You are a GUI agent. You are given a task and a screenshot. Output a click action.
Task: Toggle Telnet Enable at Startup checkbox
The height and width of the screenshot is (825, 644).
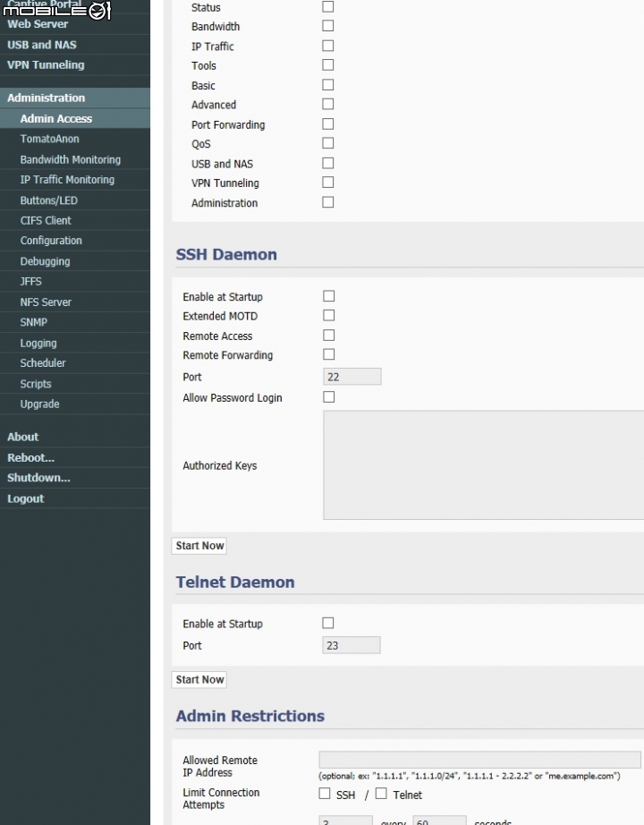point(328,623)
